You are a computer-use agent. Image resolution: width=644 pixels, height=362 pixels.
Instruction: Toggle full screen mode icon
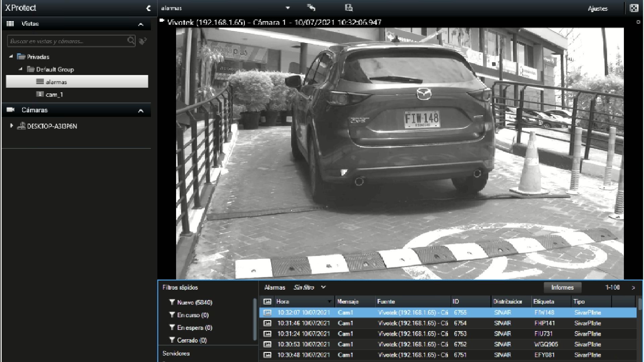(x=634, y=8)
